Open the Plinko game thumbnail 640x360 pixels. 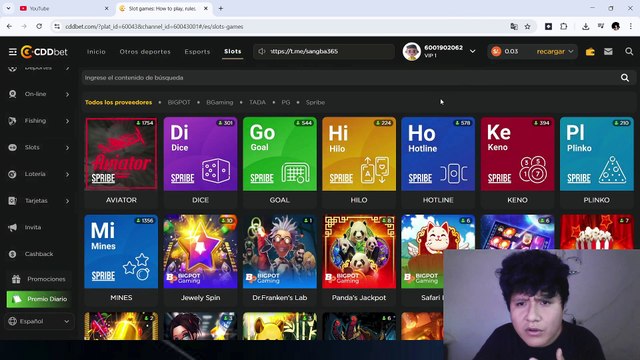point(596,154)
